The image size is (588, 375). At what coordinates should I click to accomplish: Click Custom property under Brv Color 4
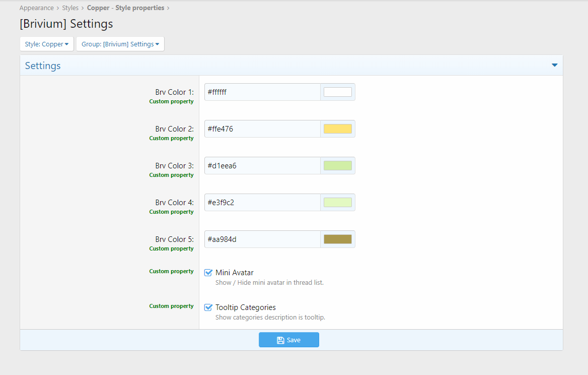(x=171, y=212)
